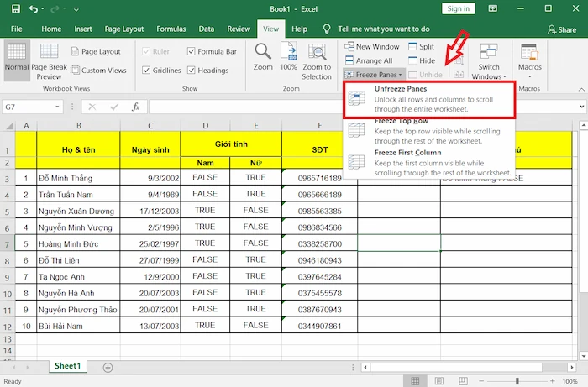Click vertical scrollbar down arrow

[583, 356]
